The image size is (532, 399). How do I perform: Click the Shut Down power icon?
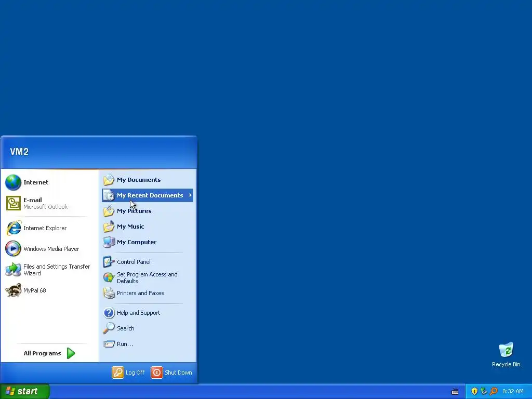click(157, 373)
